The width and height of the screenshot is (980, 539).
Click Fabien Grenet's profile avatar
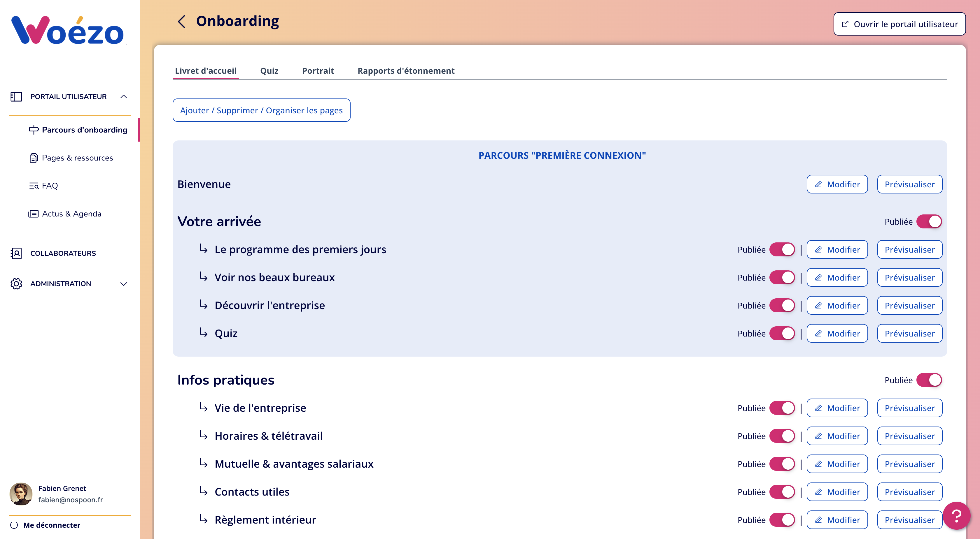21,494
